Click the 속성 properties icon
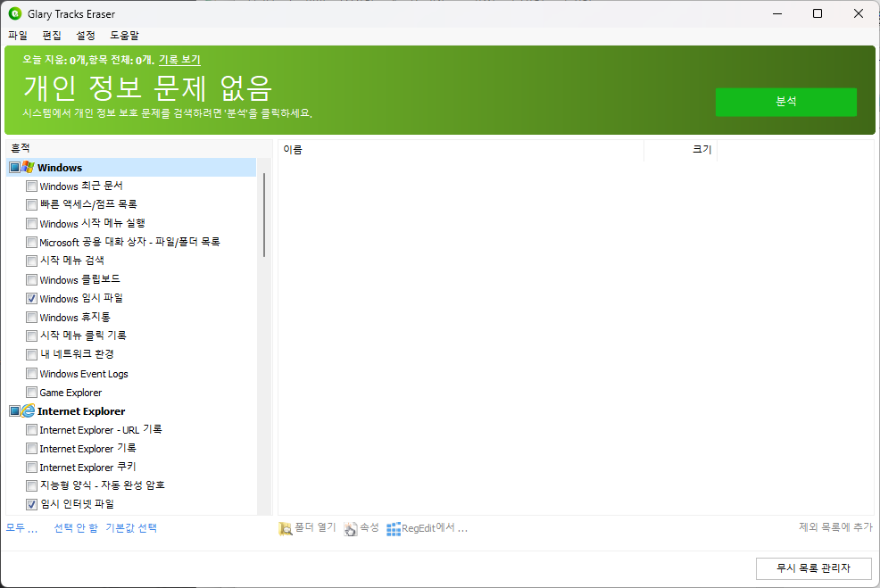 pos(351,528)
